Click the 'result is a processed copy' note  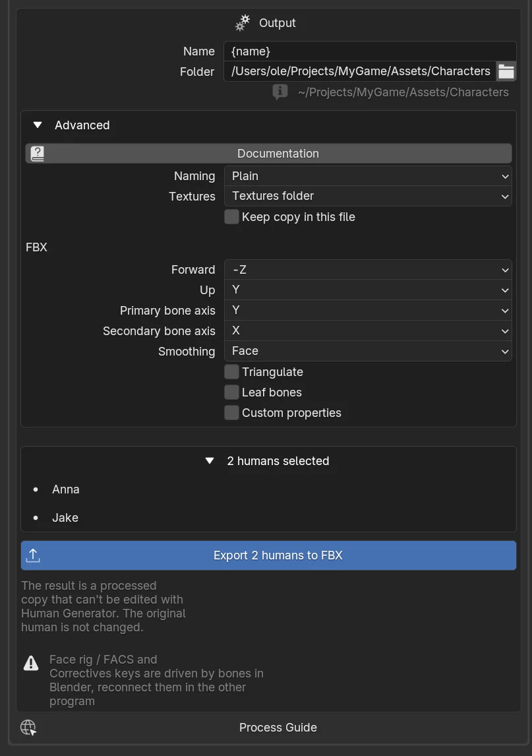[x=103, y=606]
